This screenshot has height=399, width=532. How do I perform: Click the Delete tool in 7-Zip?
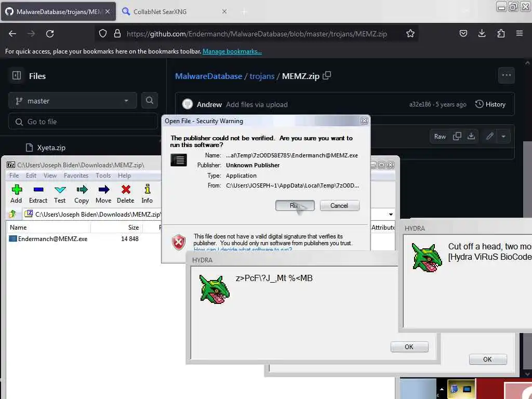click(x=126, y=194)
